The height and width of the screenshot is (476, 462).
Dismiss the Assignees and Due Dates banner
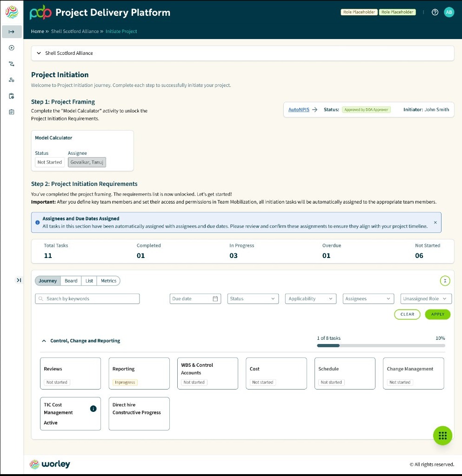click(x=435, y=223)
